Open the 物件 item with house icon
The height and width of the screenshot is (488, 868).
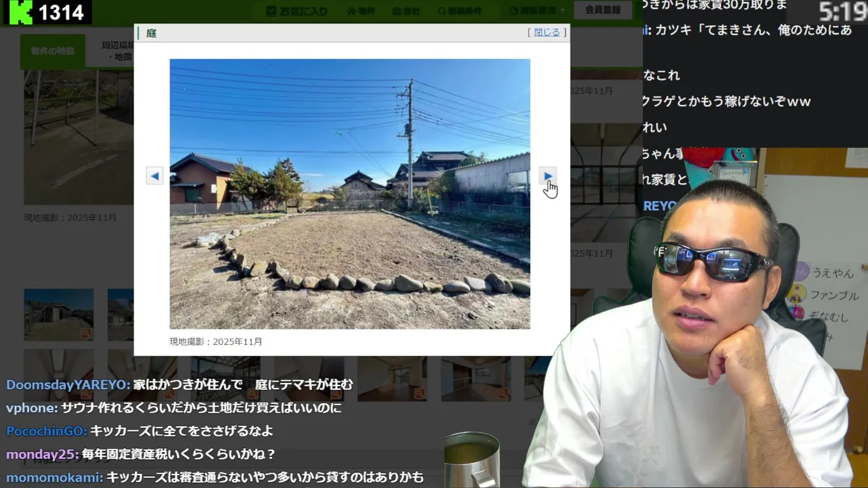tap(361, 11)
